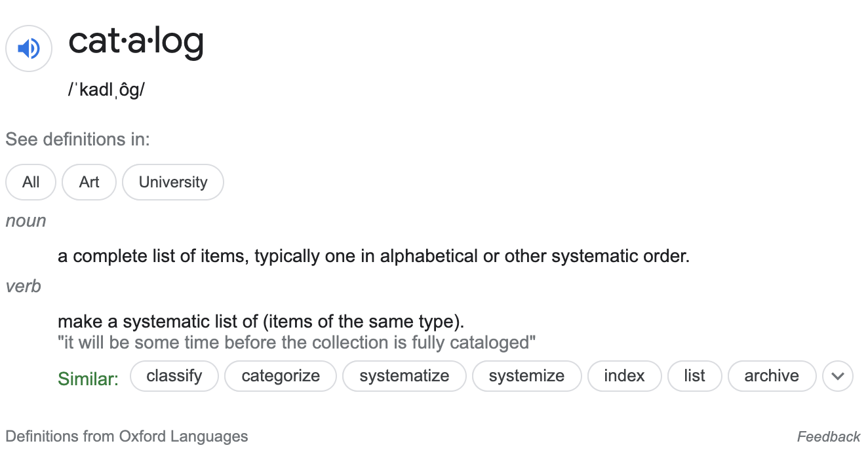This screenshot has height=456, width=868.
Task: Click the cat·a·log headword
Action: [x=136, y=42]
